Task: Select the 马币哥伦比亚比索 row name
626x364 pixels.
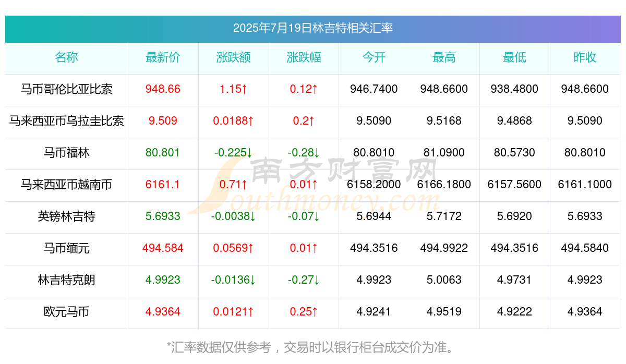Action: click(66, 89)
